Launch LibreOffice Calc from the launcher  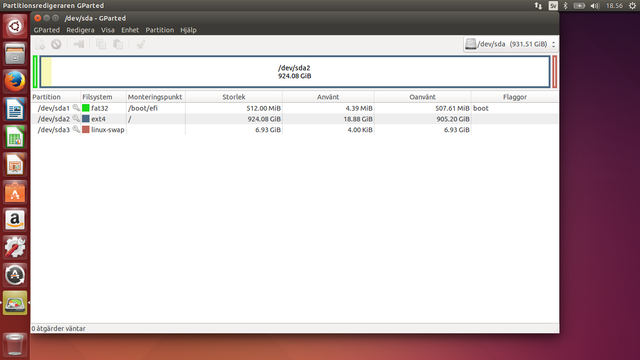(x=15, y=137)
